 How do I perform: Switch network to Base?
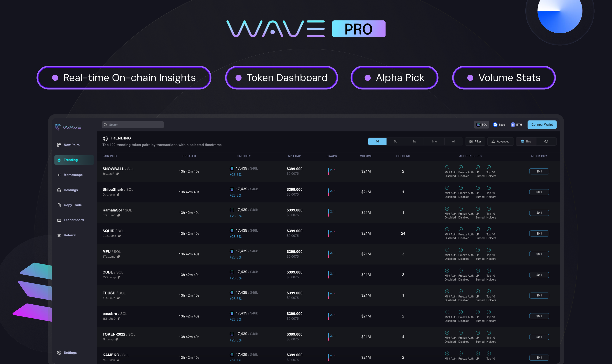[499, 125]
